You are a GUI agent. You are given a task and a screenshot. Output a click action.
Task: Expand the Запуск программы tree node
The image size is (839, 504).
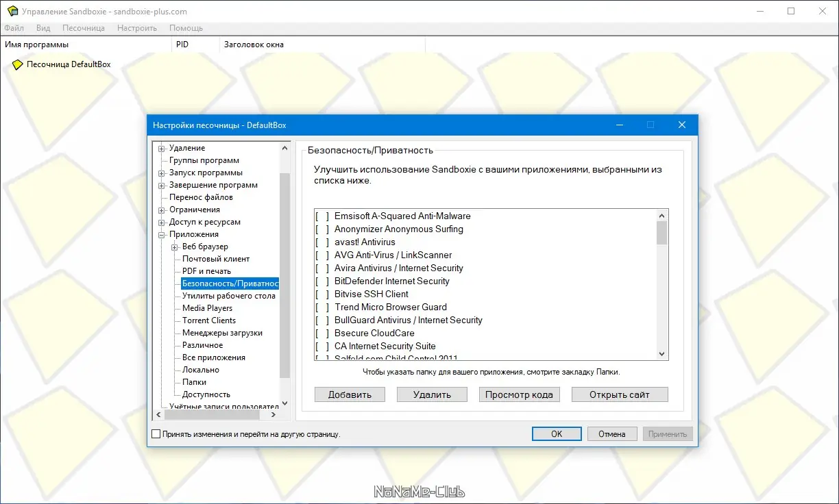162,173
